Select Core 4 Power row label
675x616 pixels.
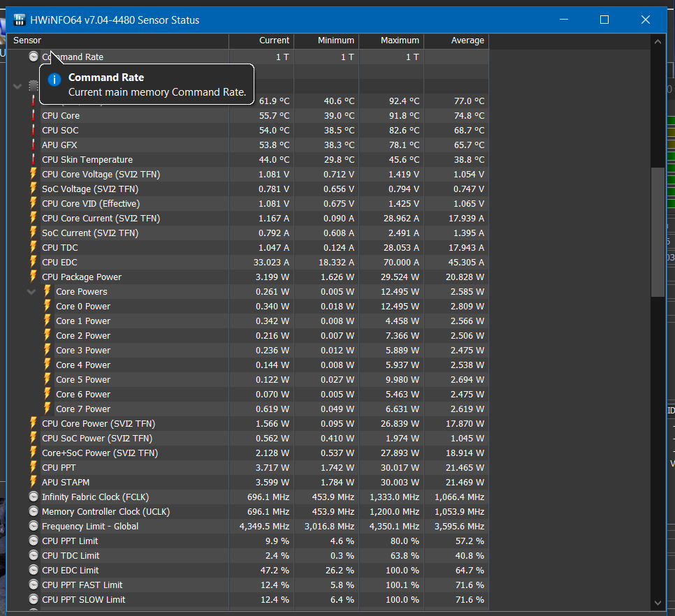click(x=83, y=365)
